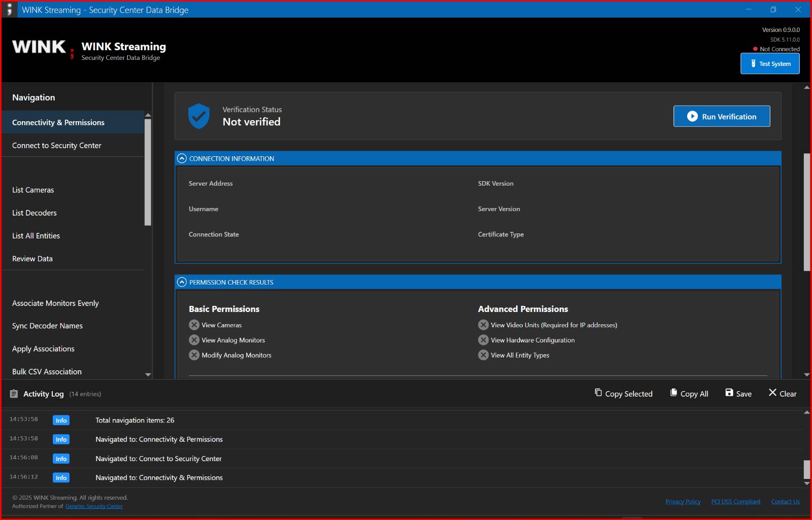Click the 'Server Version' label
Image resolution: width=812 pixels, height=520 pixels.
point(499,209)
